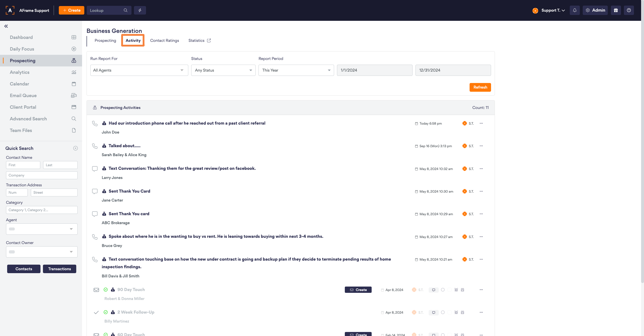Image resolution: width=644 pixels, height=336 pixels.
Task: Open the notifications bell
Action: click(574, 10)
